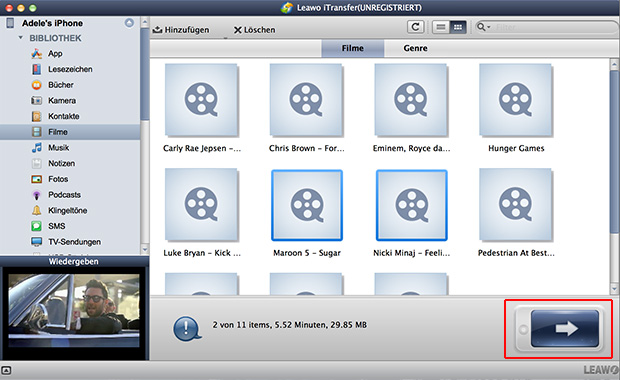
Task: Toggle the preview panel icon in status bar
Action: [6, 371]
